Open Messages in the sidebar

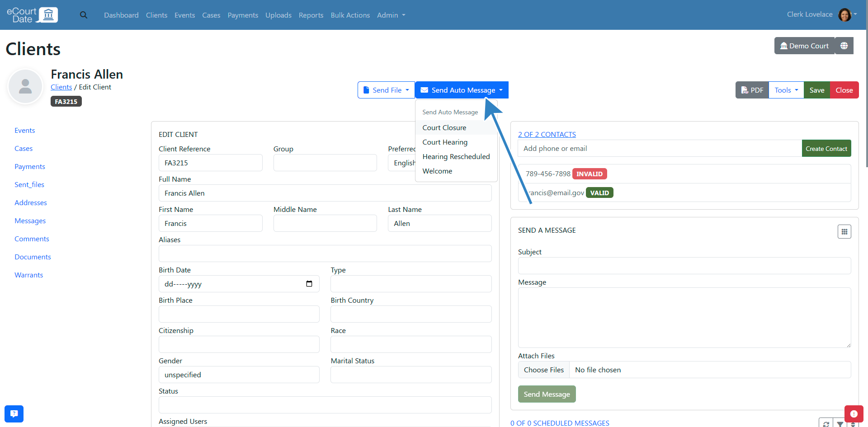tap(30, 221)
